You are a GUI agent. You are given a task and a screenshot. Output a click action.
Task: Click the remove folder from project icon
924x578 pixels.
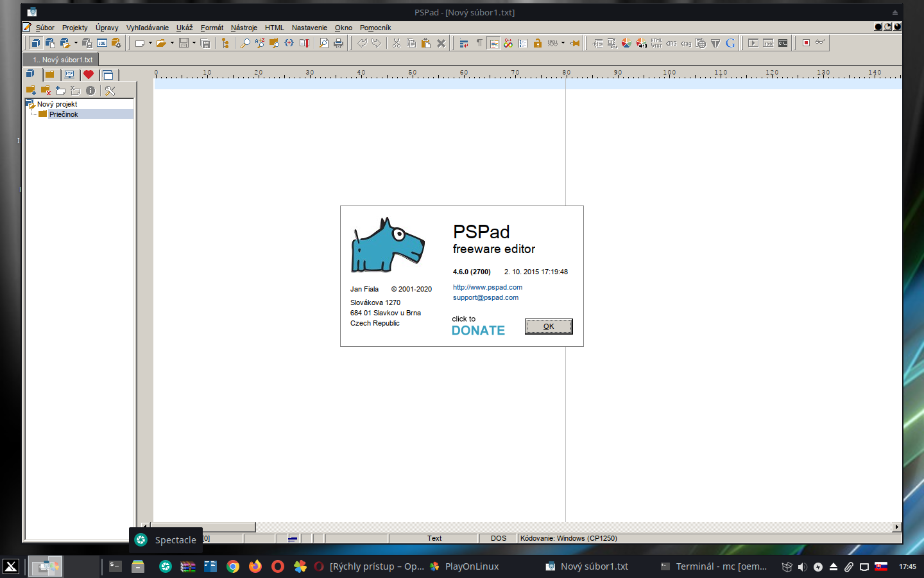pos(46,91)
